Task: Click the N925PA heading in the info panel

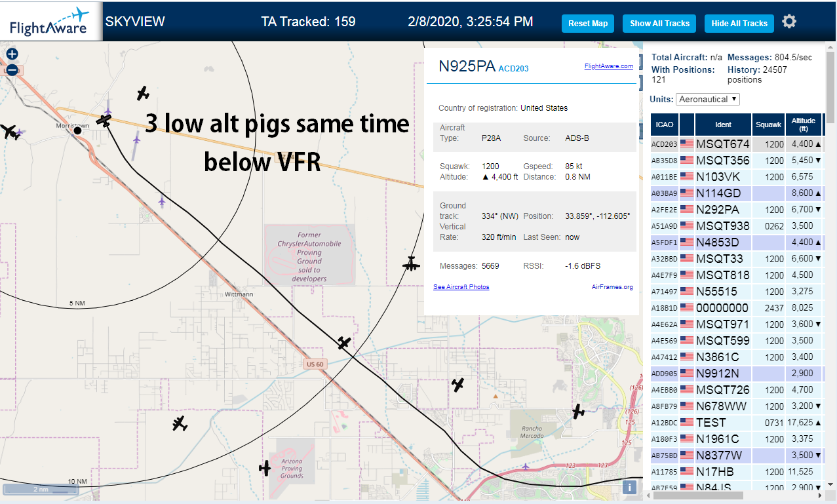Action: click(x=467, y=66)
